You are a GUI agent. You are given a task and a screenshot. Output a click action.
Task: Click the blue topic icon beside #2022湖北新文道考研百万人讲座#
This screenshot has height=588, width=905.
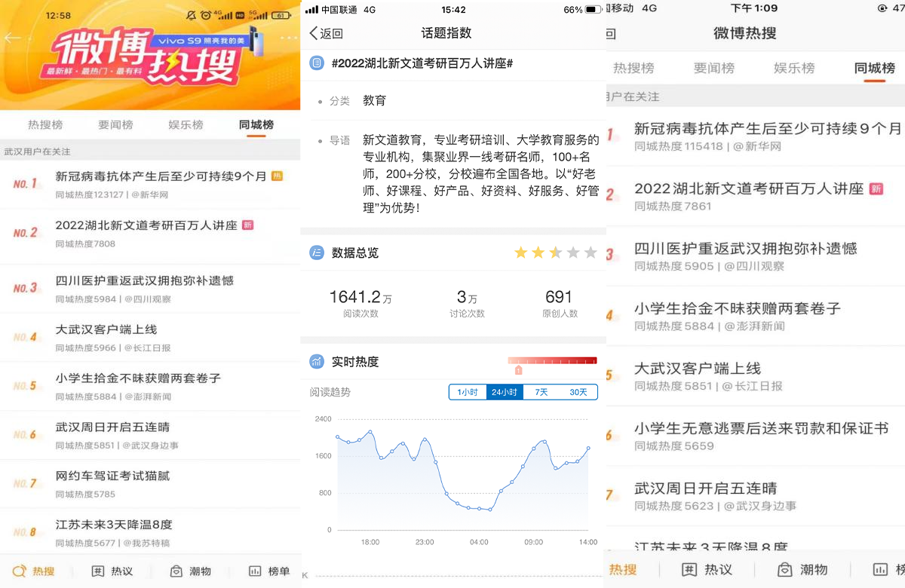(317, 63)
